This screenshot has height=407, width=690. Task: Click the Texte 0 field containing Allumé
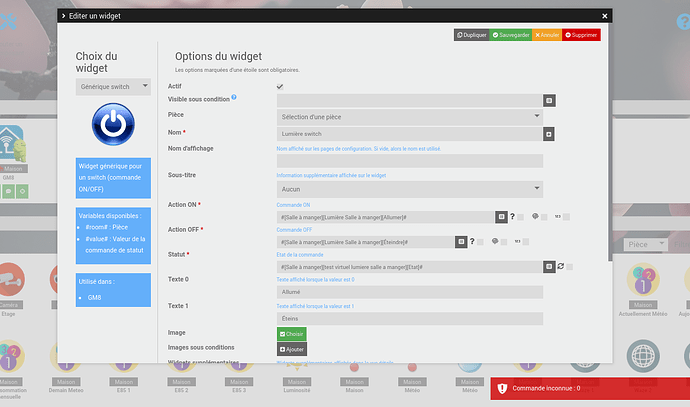(x=410, y=292)
